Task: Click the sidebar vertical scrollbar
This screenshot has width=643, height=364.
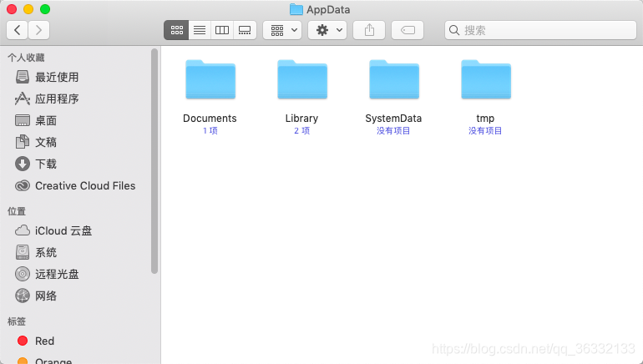Action: (x=154, y=161)
